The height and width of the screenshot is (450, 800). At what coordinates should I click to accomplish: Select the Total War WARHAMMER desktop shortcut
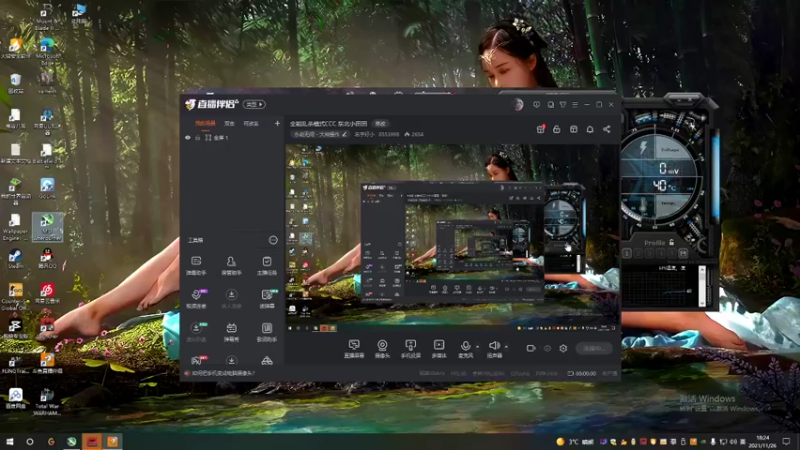[x=47, y=402]
